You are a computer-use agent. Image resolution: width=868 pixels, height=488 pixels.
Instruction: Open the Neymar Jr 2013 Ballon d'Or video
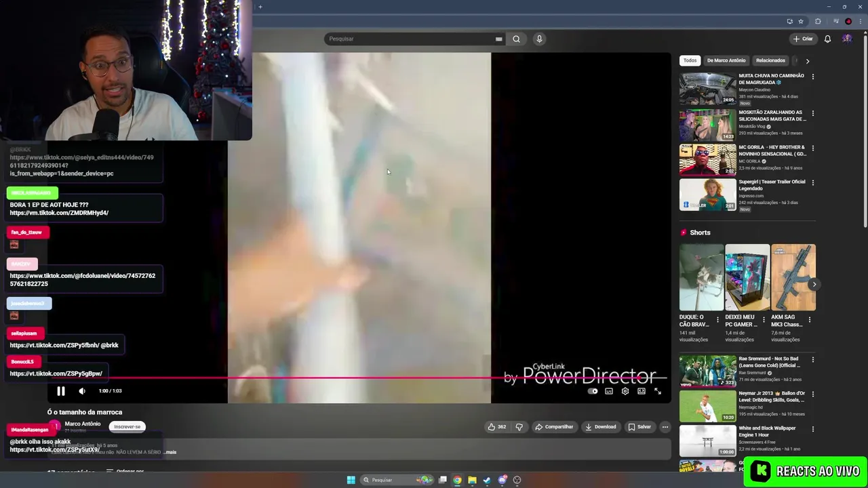pos(707,406)
